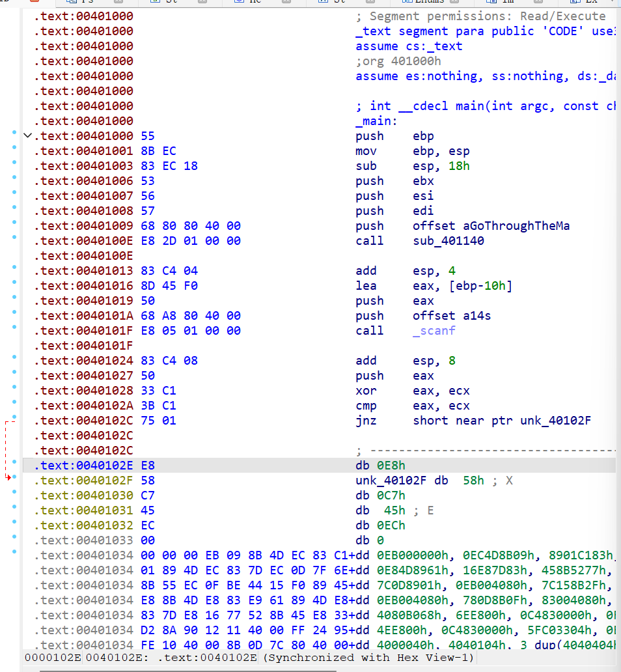Toggle breakpoint dot at jnz address 0040102C

[x=14, y=417]
